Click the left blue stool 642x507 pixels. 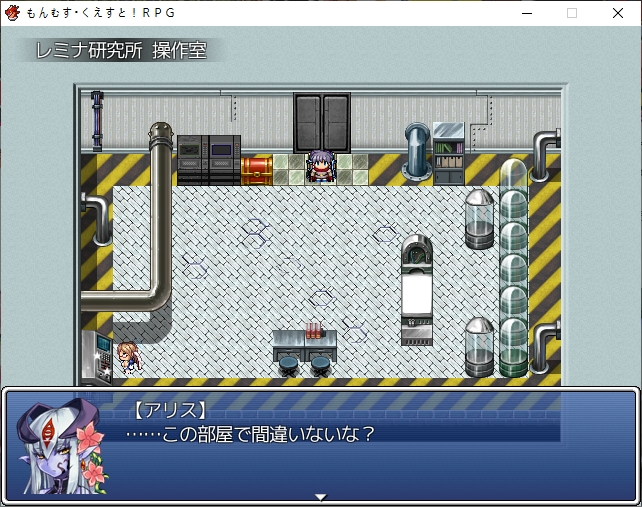(289, 366)
